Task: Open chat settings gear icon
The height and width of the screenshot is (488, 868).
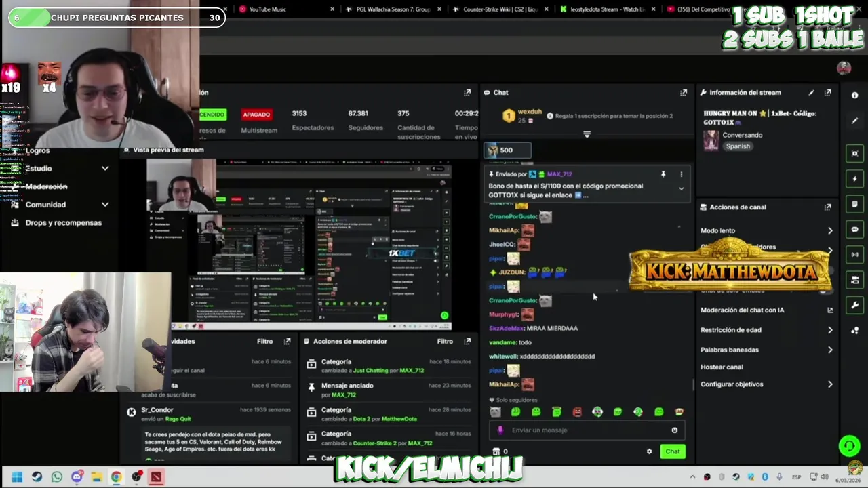Action: [649, 451]
